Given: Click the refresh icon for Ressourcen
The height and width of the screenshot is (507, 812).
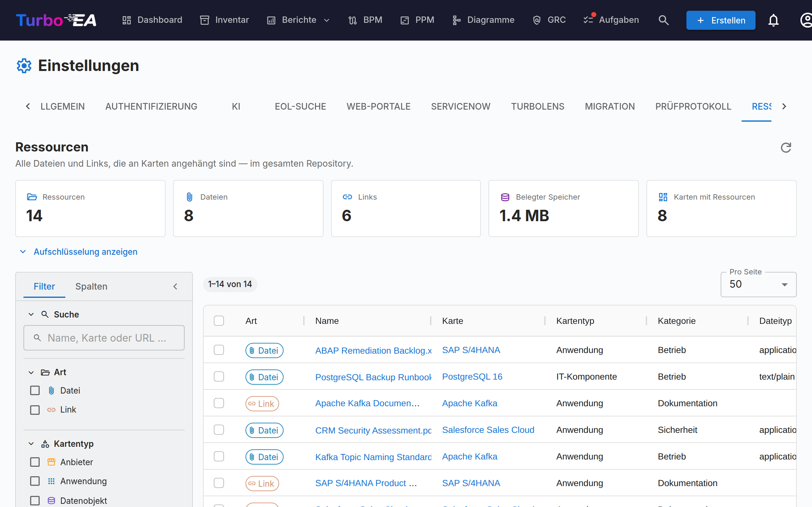Looking at the screenshot, I should tap(786, 148).
